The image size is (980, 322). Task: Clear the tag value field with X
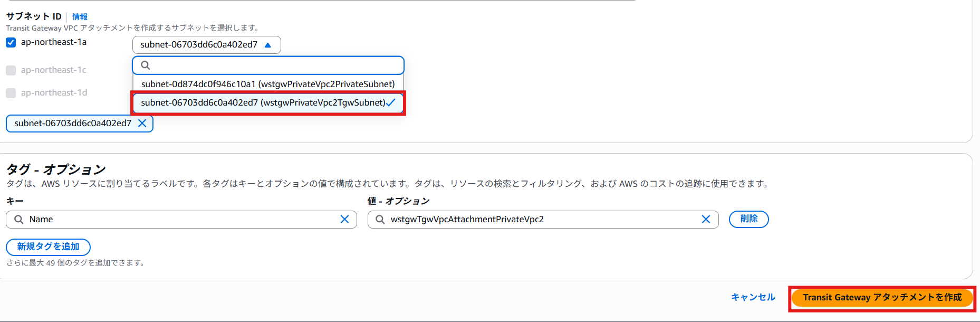pos(706,220)
